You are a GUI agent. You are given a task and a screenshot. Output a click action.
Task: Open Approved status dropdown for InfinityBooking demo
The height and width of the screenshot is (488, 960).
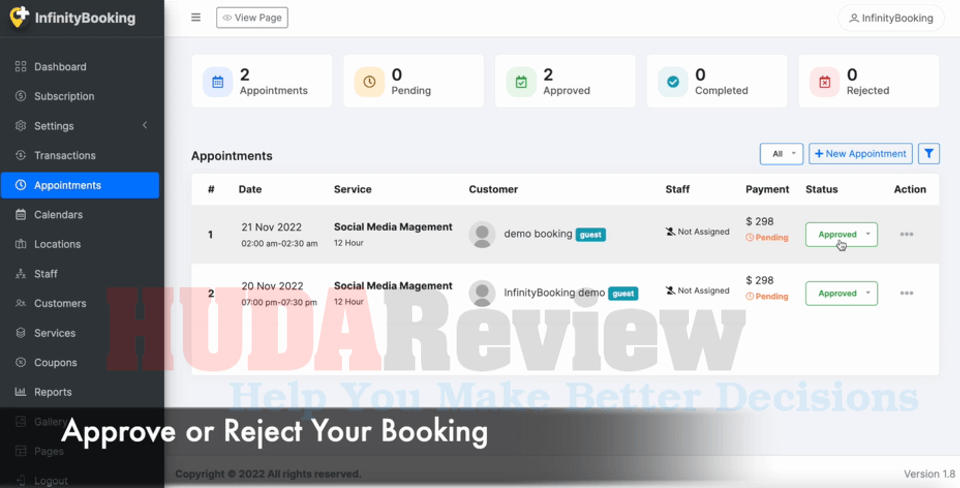point(841,293)
